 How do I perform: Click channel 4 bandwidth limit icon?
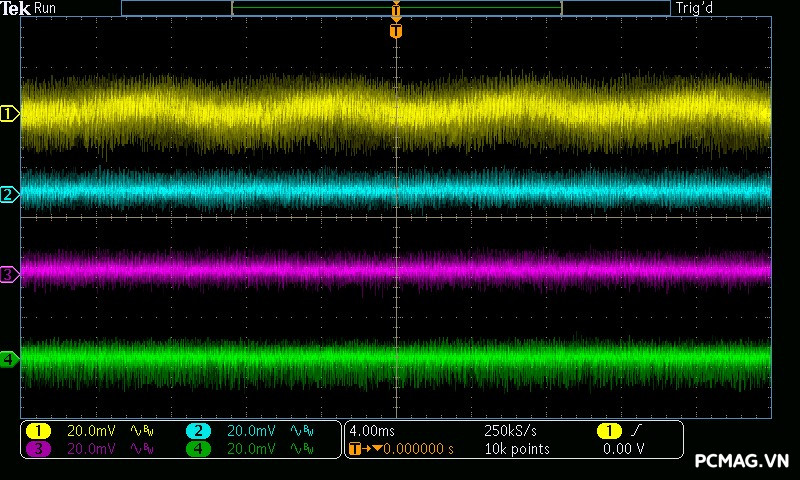click(303, 449)
